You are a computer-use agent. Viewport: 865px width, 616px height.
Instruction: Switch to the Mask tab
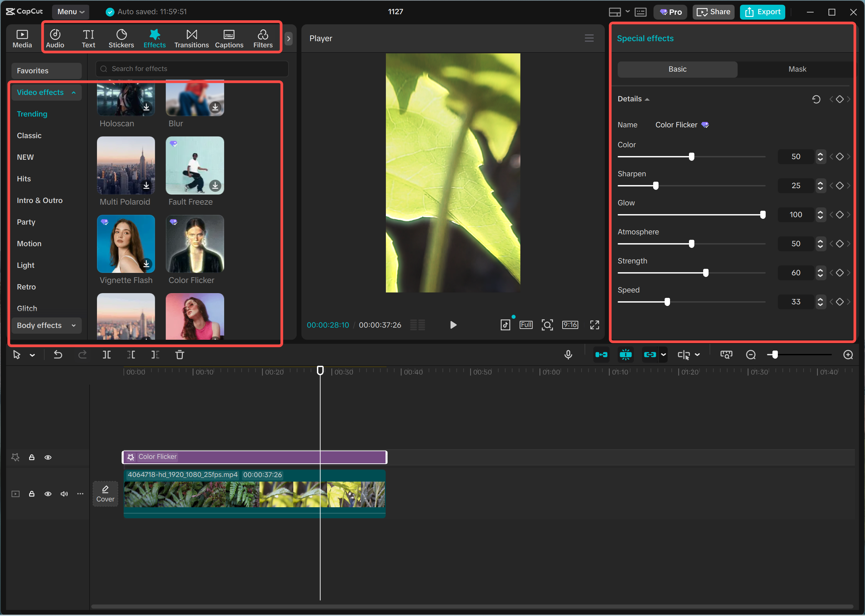797,70
